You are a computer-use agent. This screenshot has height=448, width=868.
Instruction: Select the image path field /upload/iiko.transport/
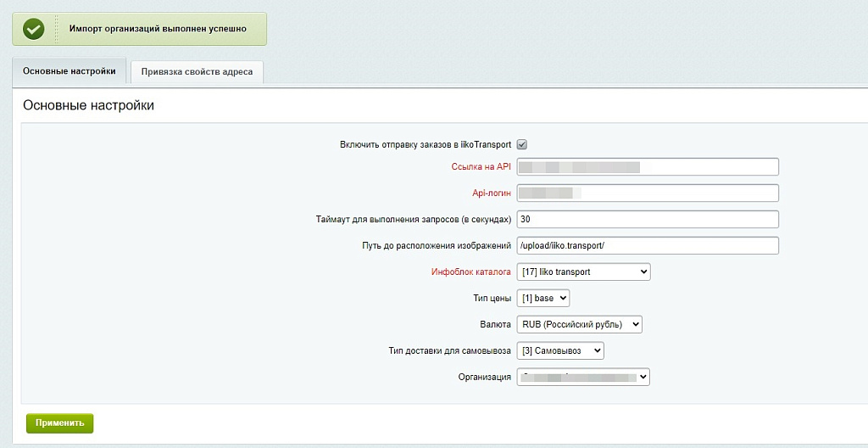point(647,245)
